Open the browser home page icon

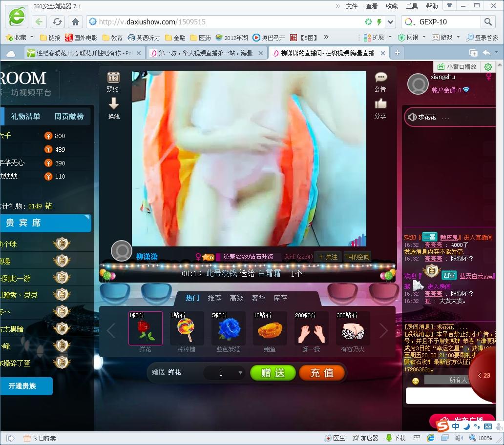76,22
